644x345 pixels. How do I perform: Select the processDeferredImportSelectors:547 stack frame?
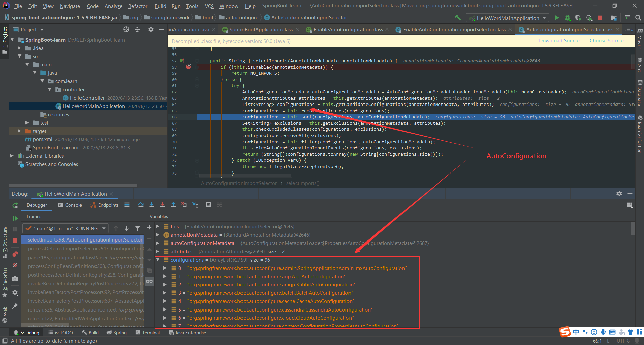click(x=83, y=249)
